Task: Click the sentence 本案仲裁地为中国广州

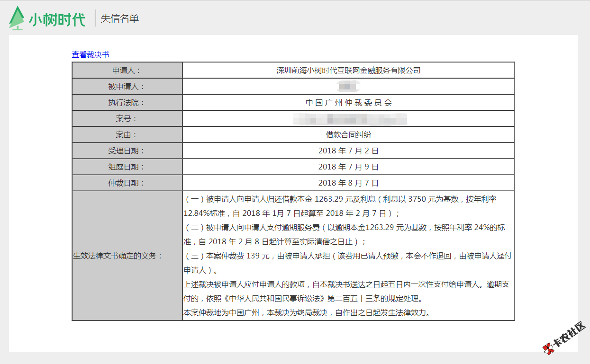Action: [x=307, y=313]
